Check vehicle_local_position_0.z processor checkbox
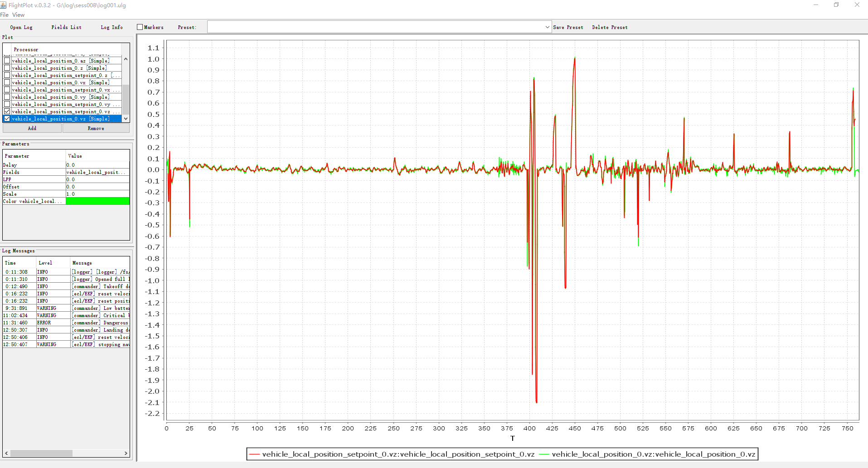 tap(7, 68)
